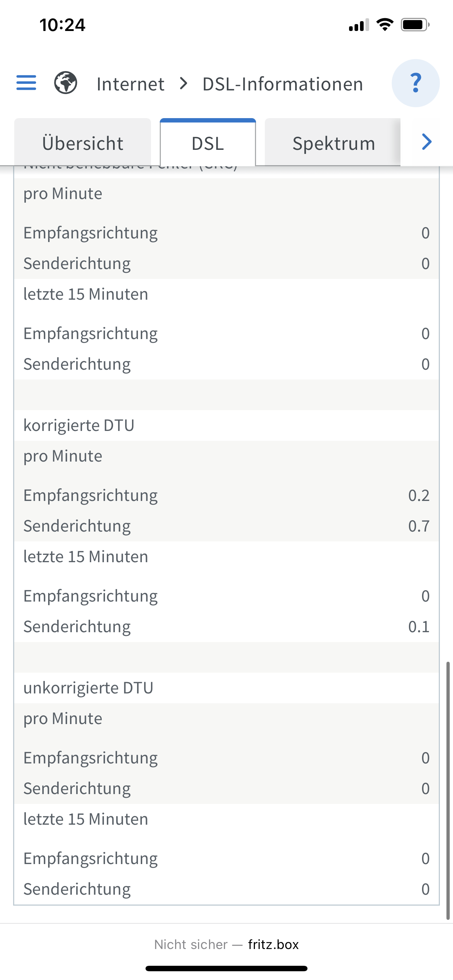The height and width of the screenshot is (980, 453).
Task: Select the korrigierte DTU heading row
Action: click(226, 425)
